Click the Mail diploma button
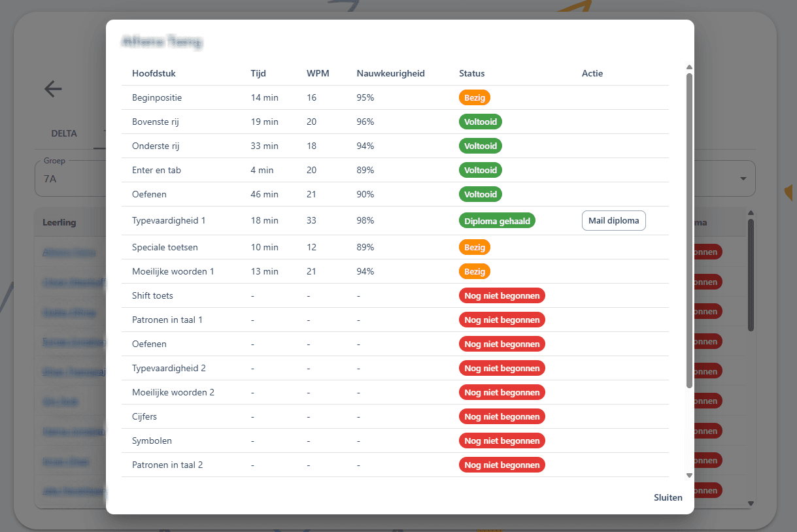797x532 pixels. click(613, 221)
